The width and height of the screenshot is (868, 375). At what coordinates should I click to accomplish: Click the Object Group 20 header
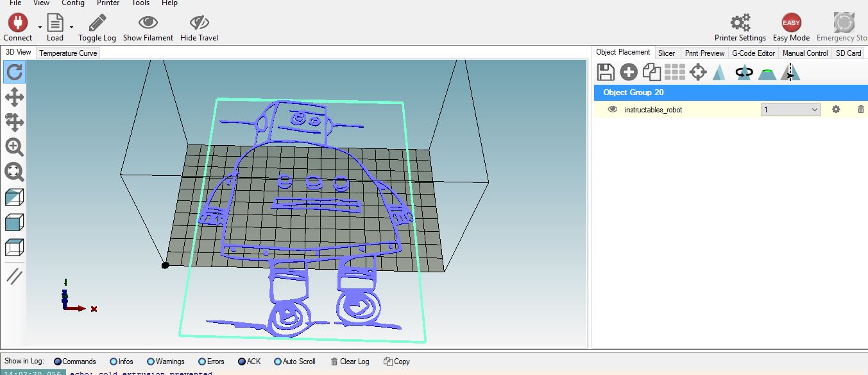point(730,92)
